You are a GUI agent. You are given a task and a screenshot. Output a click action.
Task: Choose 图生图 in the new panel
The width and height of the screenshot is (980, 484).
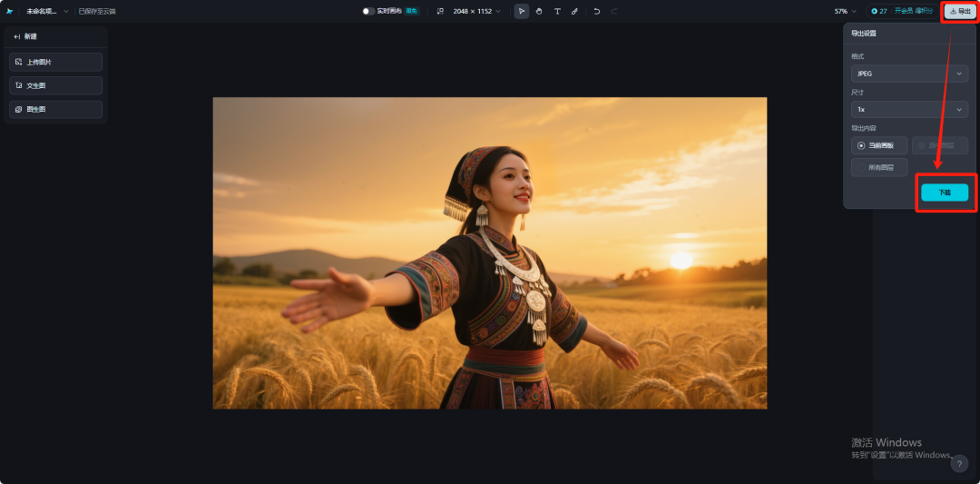(x=55, y=109)
